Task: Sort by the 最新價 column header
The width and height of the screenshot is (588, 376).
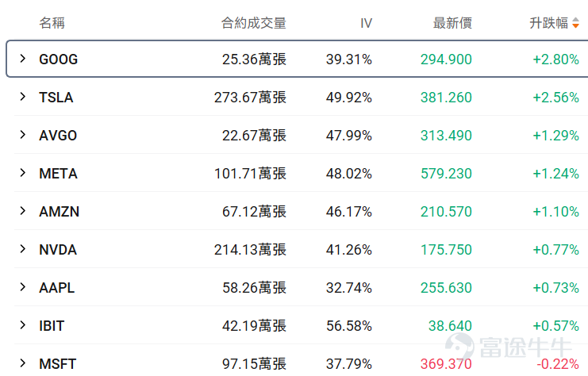Action: pos(452,23)
